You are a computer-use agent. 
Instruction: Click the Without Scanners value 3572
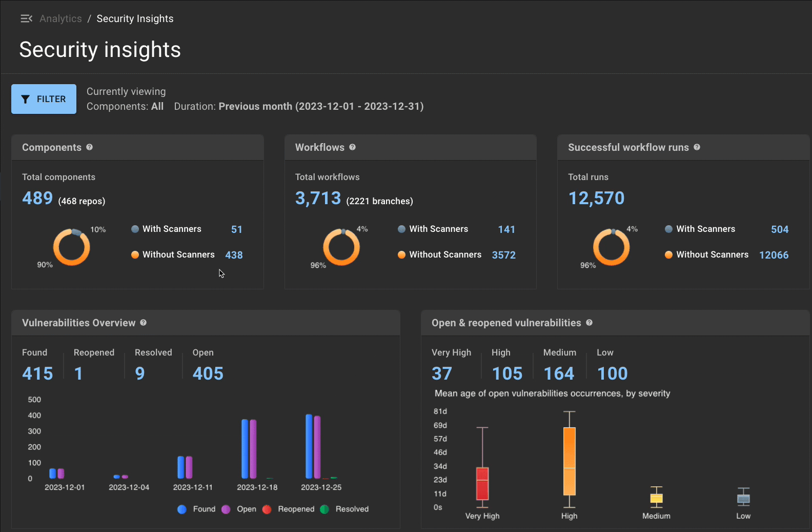click(504, 255)
